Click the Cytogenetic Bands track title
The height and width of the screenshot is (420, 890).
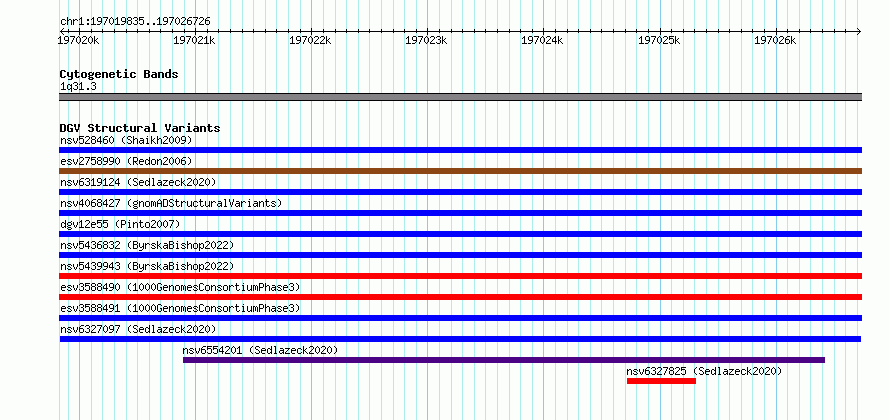click(119, 74)
